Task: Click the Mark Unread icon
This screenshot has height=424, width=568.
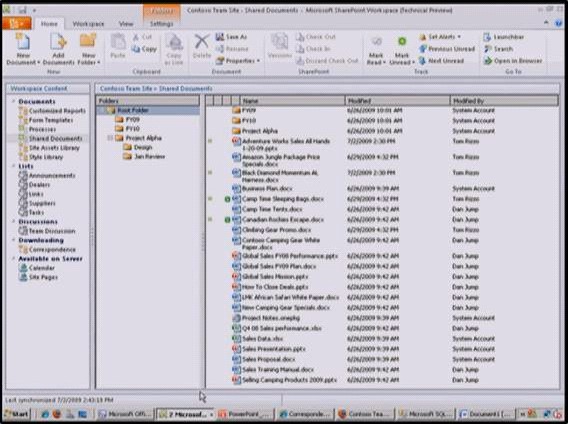Action: 402,42
